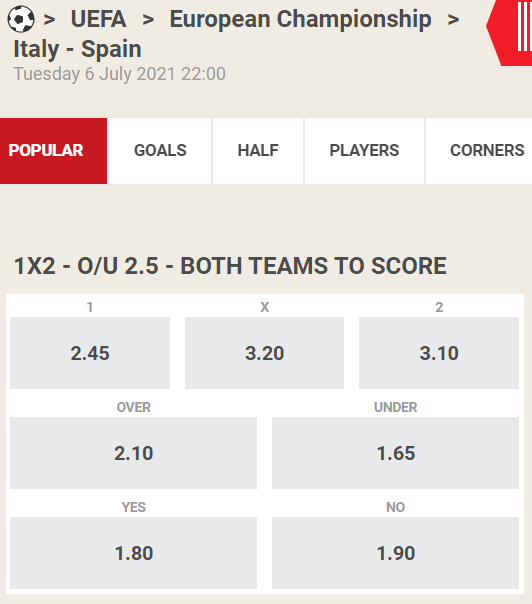Pick both teams score No 1.90
The image size is (532, 604).
[395, 553]
